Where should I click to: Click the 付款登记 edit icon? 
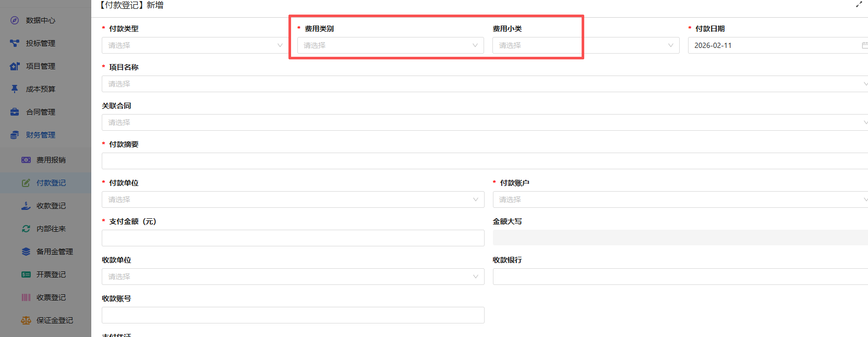pyautogui.click(x=26, y=183)
